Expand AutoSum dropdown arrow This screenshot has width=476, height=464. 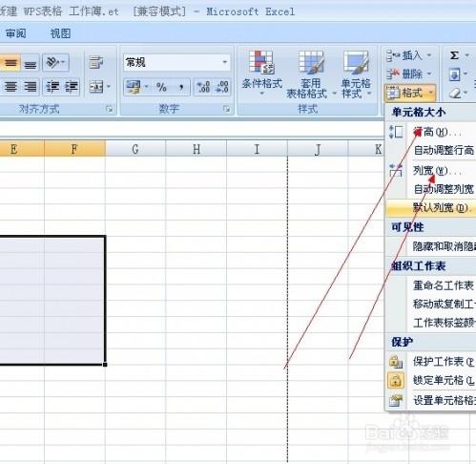[x=466, y=55]
